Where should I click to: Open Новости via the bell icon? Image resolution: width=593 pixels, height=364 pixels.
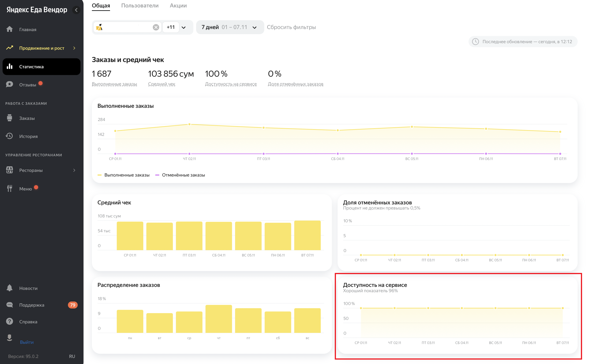click(x=9, y=288)
